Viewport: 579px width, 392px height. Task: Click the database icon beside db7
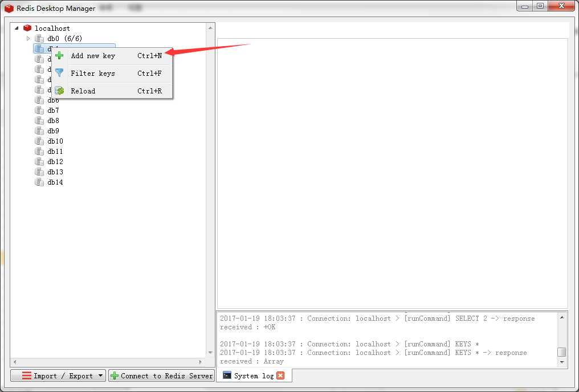39,111
